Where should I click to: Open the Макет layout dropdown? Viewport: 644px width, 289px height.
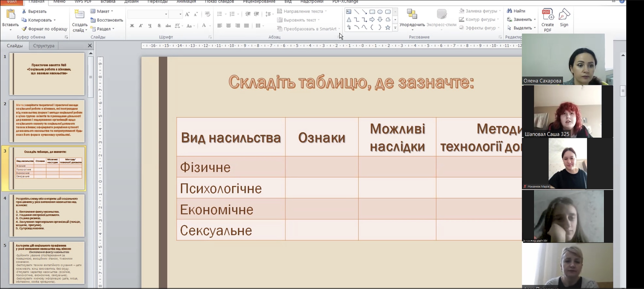coord(102,11)
